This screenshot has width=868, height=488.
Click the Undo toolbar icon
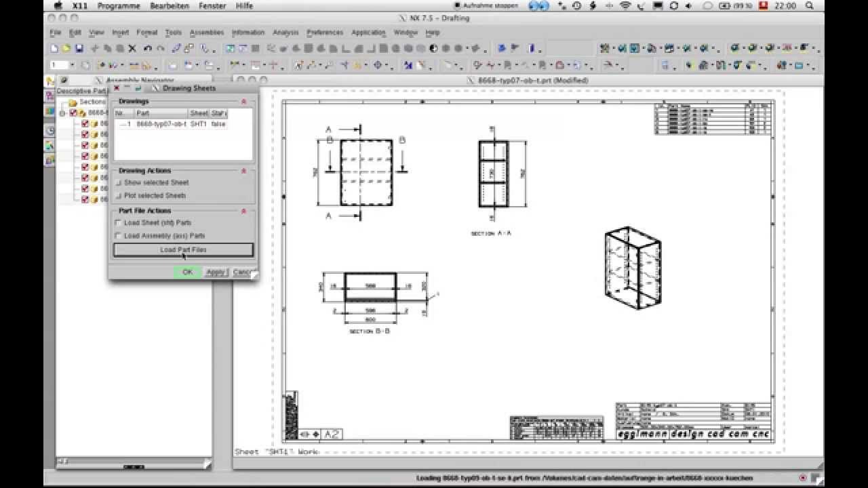[x=147, y=49]
